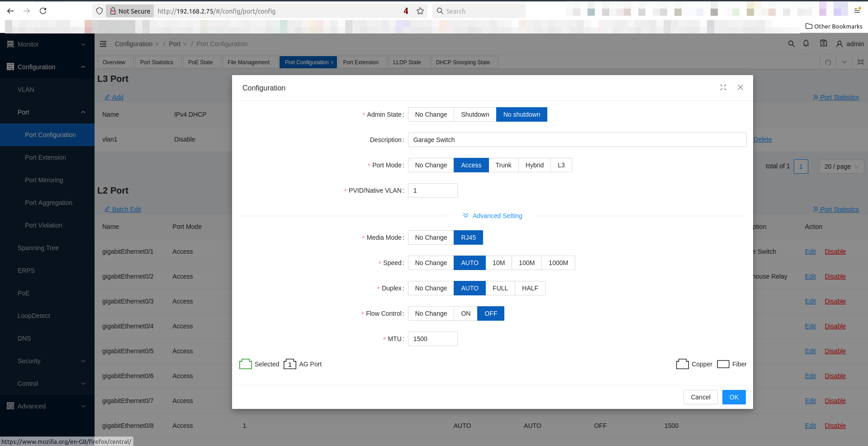Viewport: 868px width, 446px height.
Task: Enable Flow Control by selecting ON
Action: (465, 313)
